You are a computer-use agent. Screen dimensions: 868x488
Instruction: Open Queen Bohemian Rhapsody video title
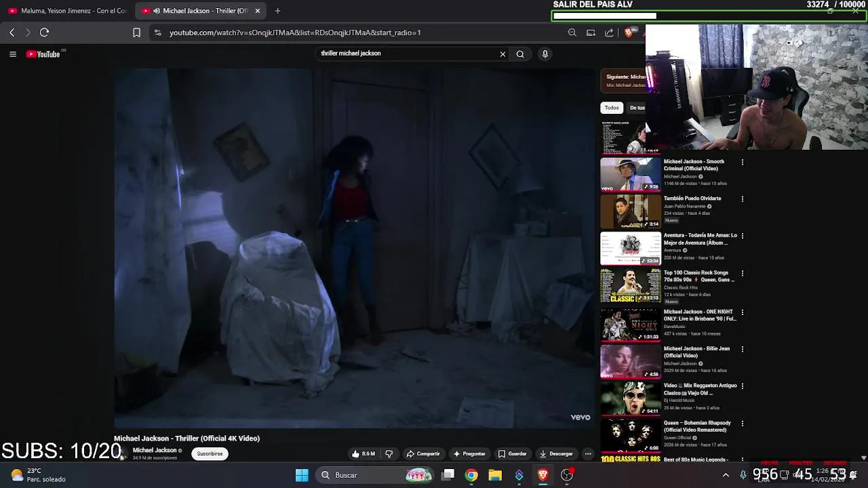(697, 426)
